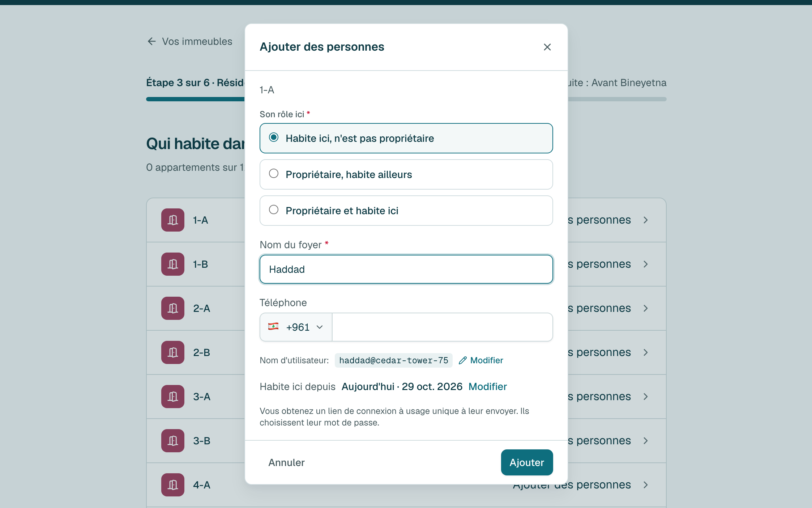Click the door icon for apartment 4-A
The image size is (812, 508).
click(x=173, y=485)
